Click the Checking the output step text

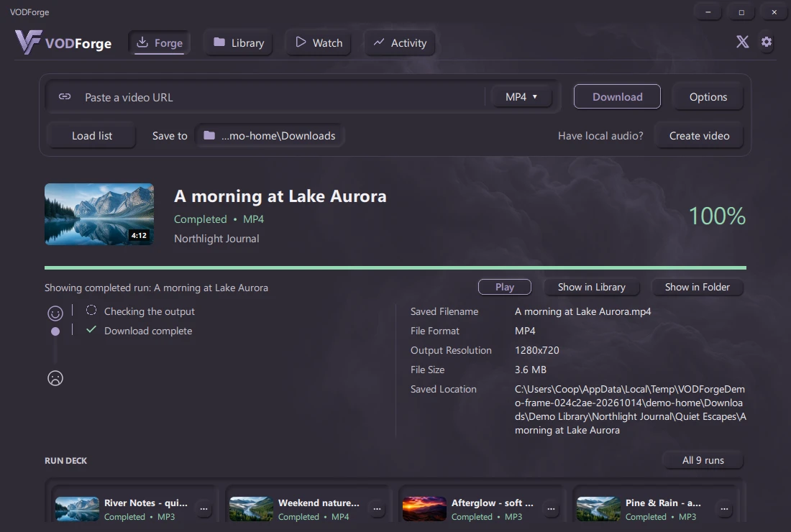[150, 311]
